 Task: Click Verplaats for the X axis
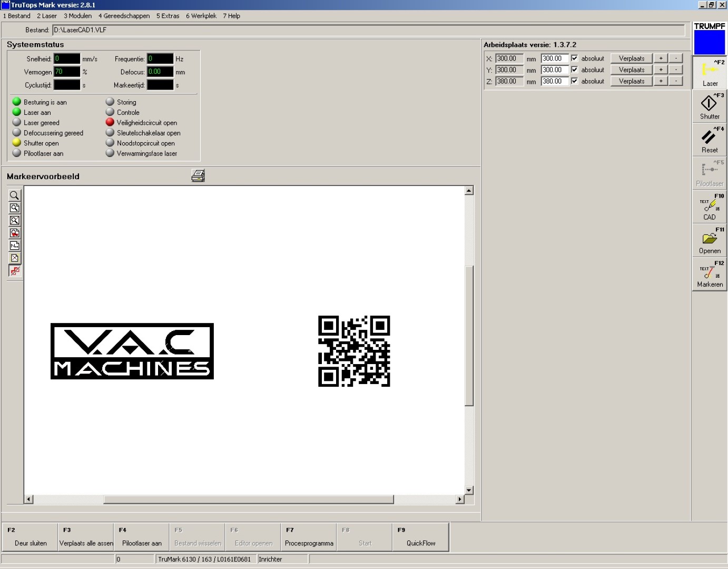pyautogui.click(x=632, y=58)
